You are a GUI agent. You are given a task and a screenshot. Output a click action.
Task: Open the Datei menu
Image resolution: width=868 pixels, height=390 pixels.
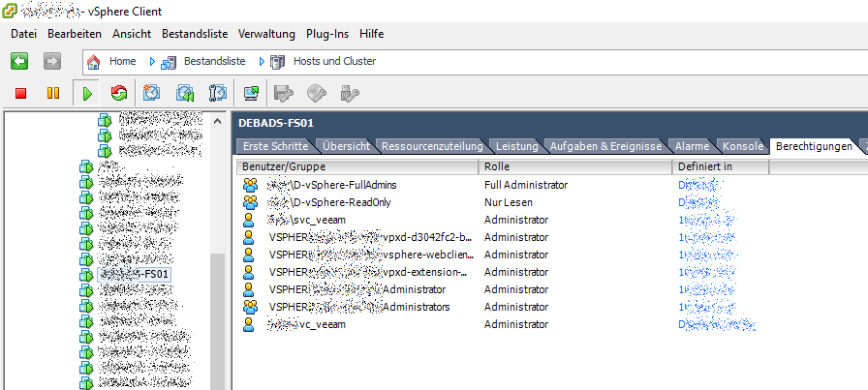click(24, 34)
